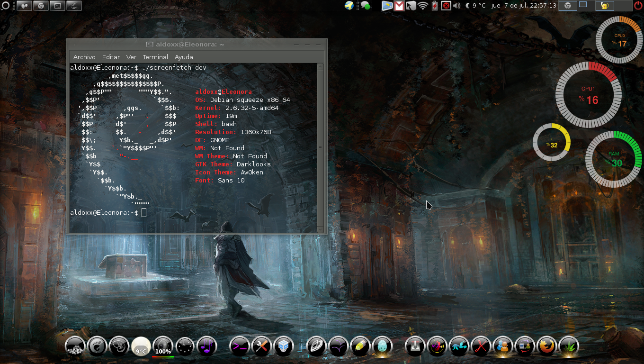Click the CPU1 gauge widget
Screen dimensions: 644x364
pos(589,95)
